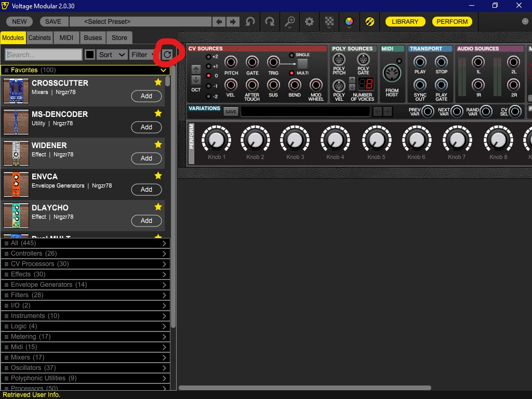532x399 pixels.
Task: Unfavorite CROSSCUTTER with its star
Action: (158, 82)
